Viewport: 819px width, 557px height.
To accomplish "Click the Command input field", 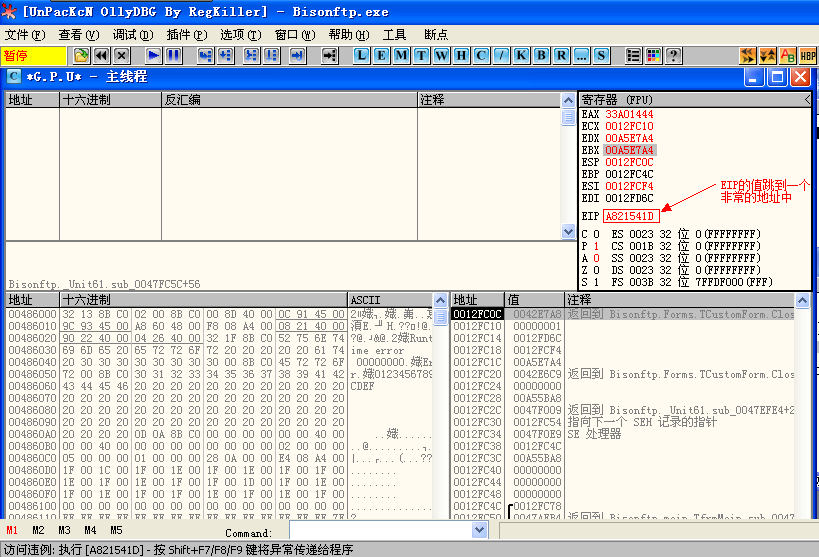I will (381, 531).
